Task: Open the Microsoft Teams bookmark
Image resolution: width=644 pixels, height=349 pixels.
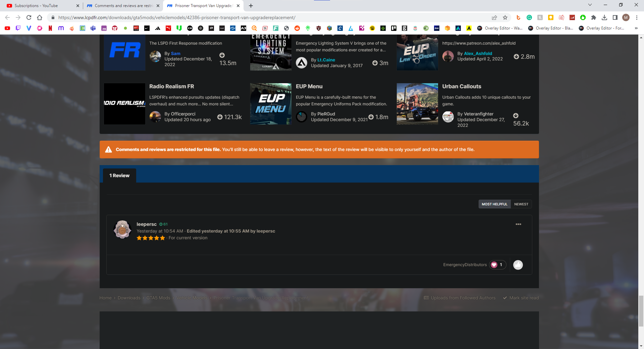Action: click(x=93, y=28)
